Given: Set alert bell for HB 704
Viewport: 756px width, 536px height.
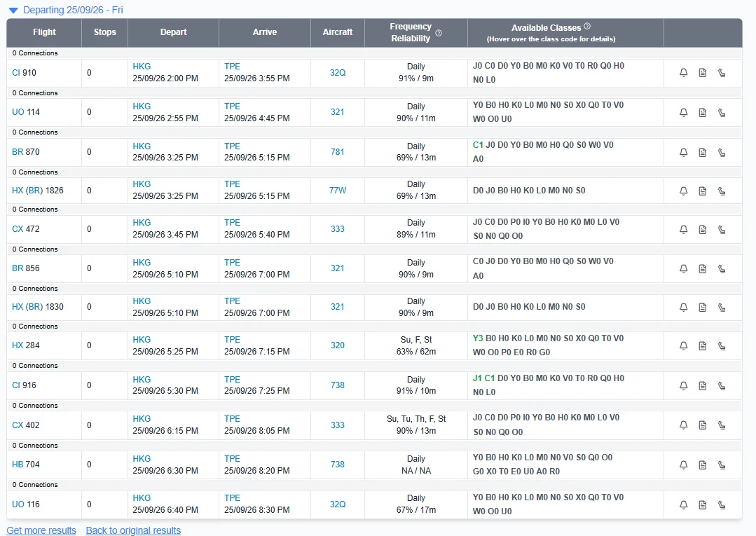Looking at the screenshot, I should point(683,465).
